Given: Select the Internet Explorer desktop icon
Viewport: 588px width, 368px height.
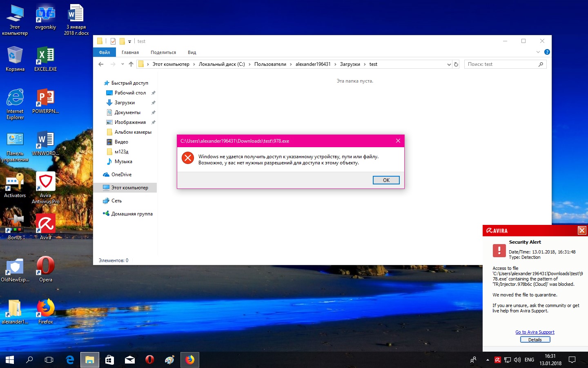Looking at the screenshot, I should [15, 104].
